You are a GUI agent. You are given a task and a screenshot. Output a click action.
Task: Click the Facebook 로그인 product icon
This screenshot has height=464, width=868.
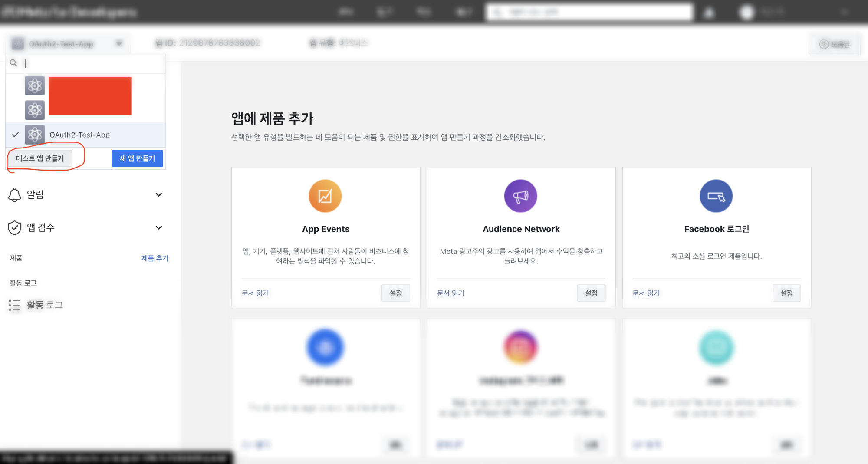coord(716,196)
